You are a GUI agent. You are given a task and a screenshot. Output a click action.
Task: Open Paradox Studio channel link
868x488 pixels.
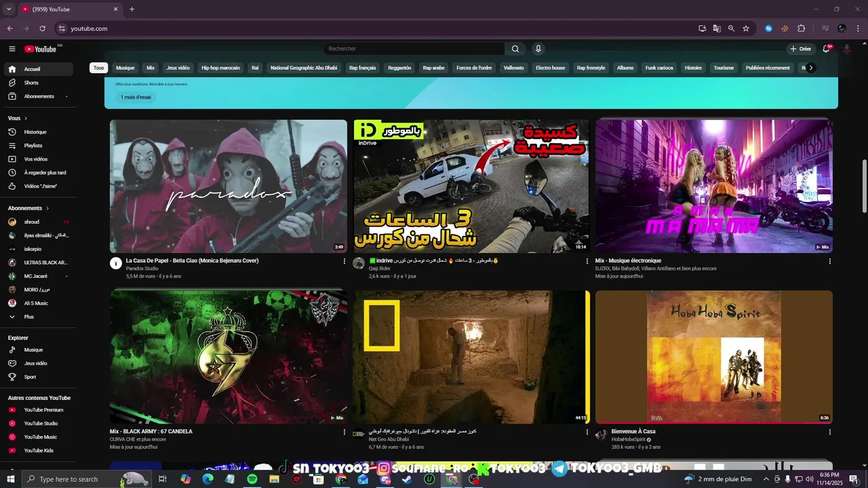[x=142, y=268]
